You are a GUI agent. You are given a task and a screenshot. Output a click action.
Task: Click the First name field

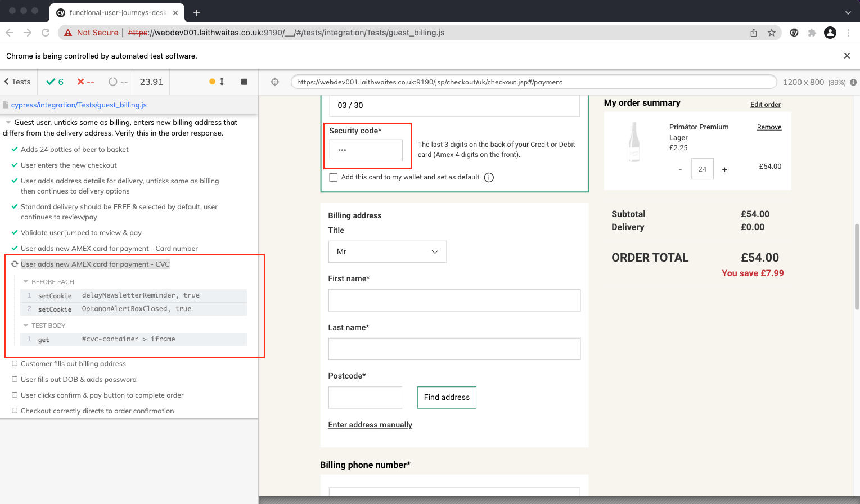click(454, 300)
